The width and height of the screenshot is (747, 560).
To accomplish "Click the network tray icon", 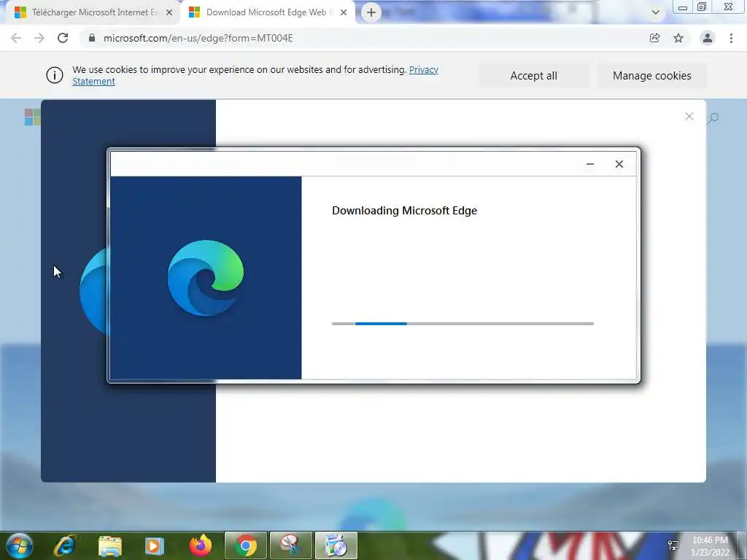I will [x=673, y=545].
